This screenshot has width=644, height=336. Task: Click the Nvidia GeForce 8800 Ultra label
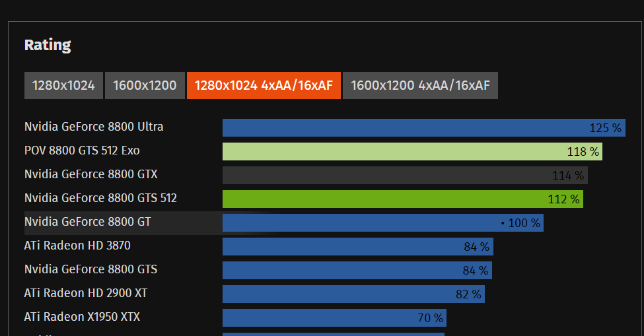pyautogui.click(x=94, y=127)
